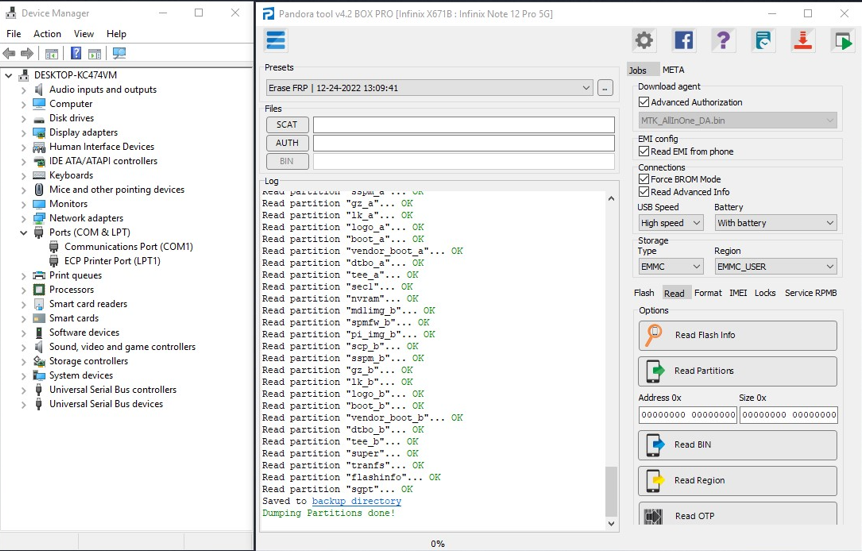Click scan for hardware changes monitor icon

click(119, 53)
